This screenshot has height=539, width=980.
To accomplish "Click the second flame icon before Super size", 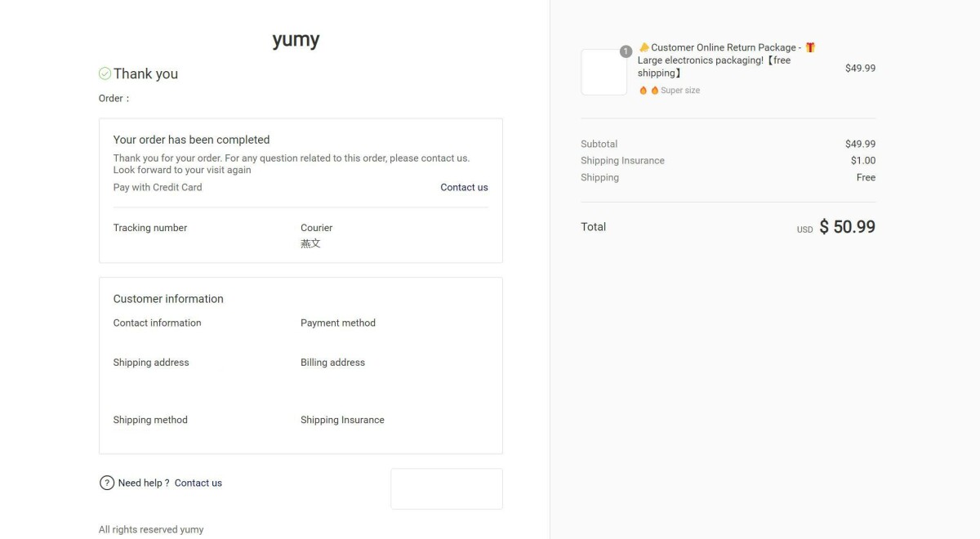I will coord(654,91).
